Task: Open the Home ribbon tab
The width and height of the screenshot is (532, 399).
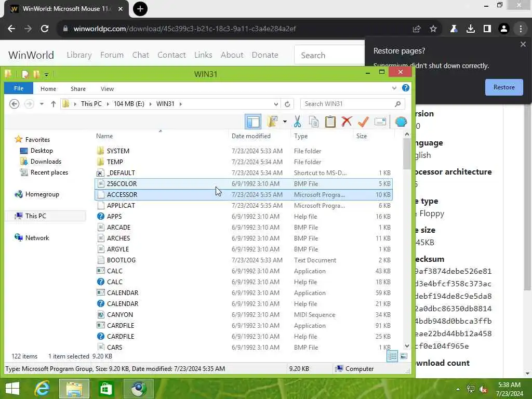Action: tap(48, 88)
